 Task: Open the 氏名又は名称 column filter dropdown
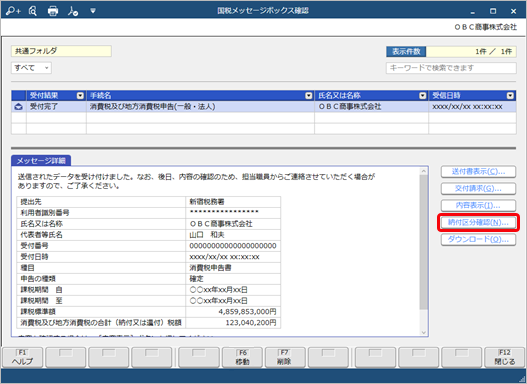pos(422,96)
